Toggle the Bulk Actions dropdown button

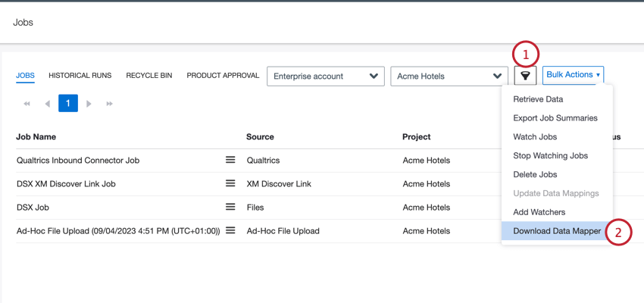tap(573, 75)
